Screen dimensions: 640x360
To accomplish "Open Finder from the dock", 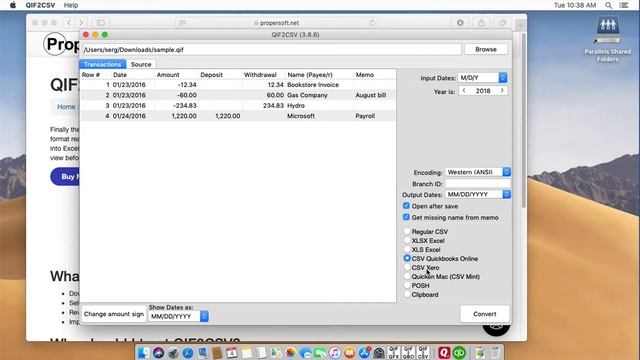I will tap(143, 353).
